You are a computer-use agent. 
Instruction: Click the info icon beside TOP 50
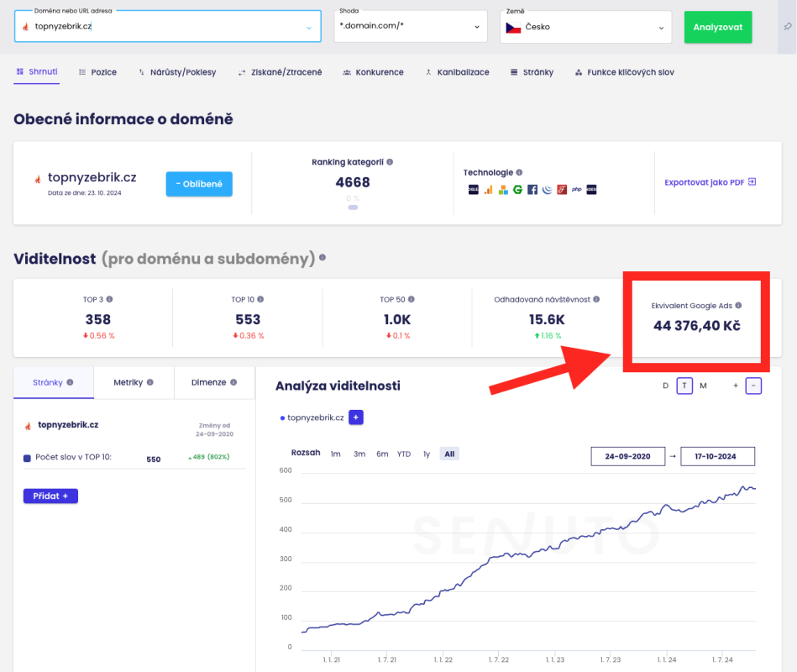[412, 299]
